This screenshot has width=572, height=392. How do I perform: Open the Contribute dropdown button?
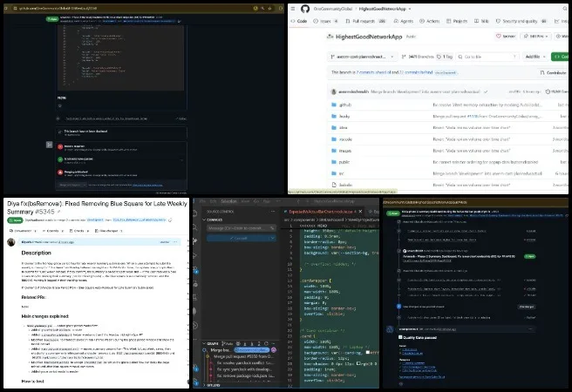click(554, 72)
